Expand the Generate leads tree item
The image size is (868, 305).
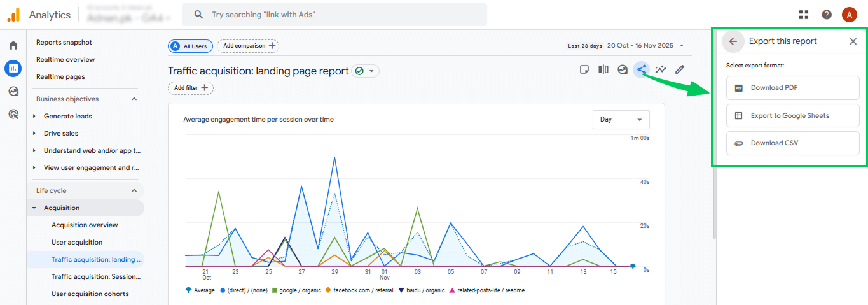point(34,117)
